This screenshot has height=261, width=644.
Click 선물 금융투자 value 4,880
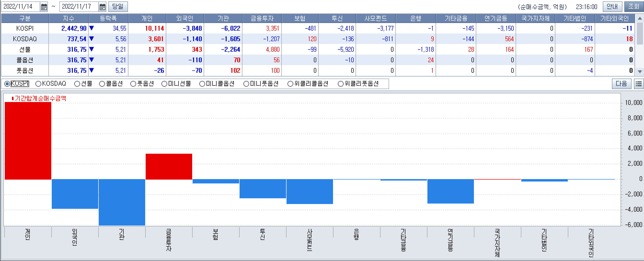pos(273,50)
